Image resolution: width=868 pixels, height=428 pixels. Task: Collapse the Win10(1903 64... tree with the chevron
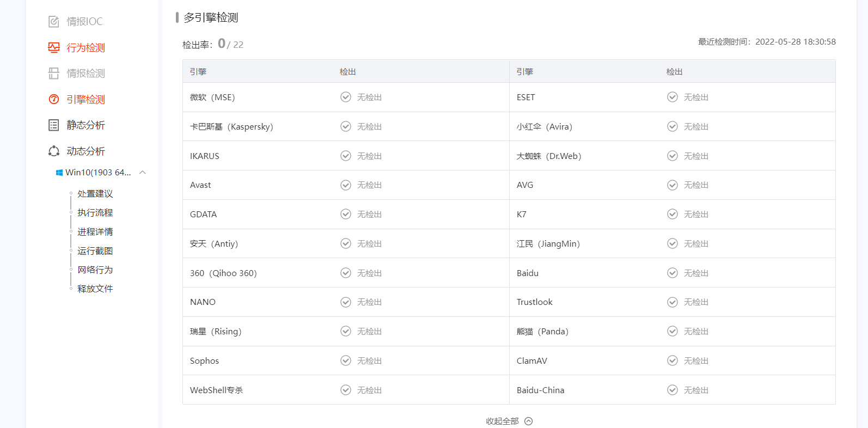click(143, 173)
